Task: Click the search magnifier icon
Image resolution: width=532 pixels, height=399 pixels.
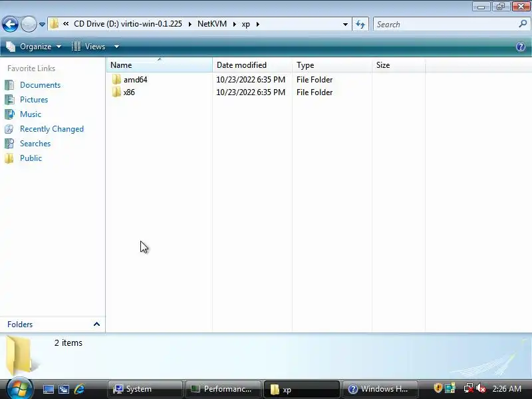Action: 523,24
